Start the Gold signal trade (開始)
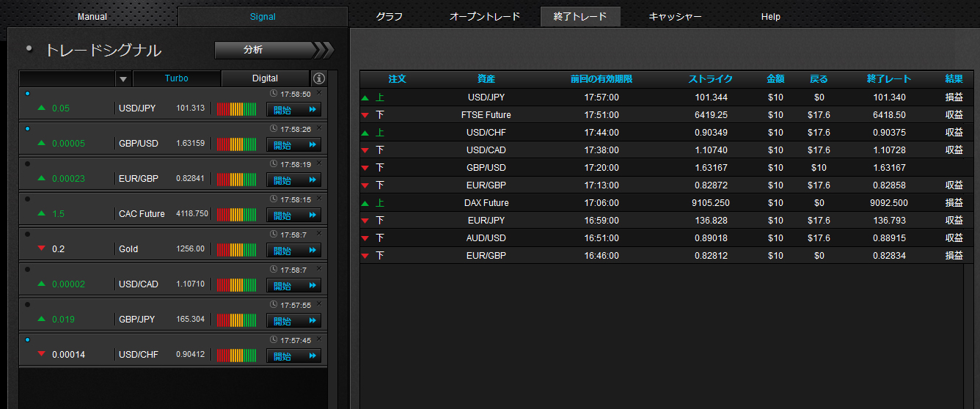980x409 pixels. tap(293, 250)
